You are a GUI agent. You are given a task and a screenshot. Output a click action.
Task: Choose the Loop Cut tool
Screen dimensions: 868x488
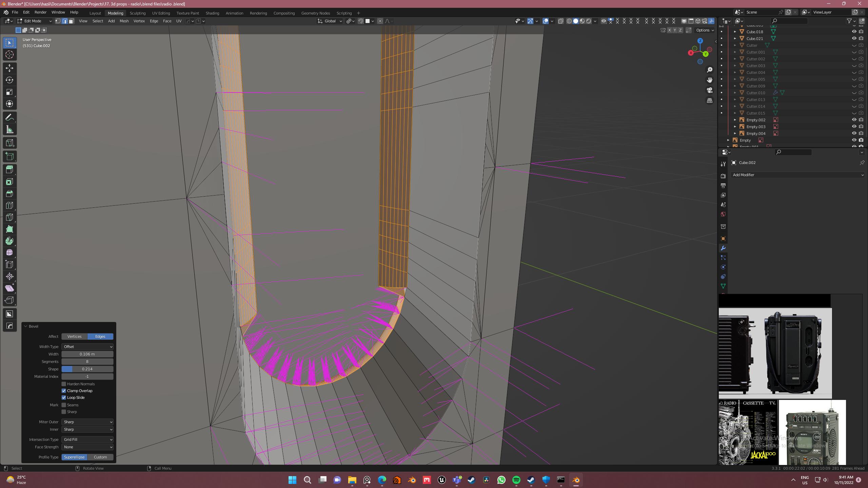click(x=9, y=205)
